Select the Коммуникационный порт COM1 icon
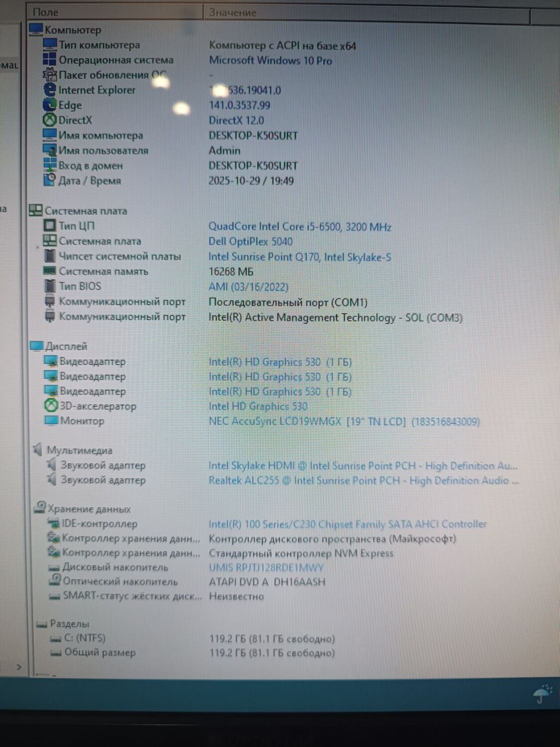 coord(49,301)
